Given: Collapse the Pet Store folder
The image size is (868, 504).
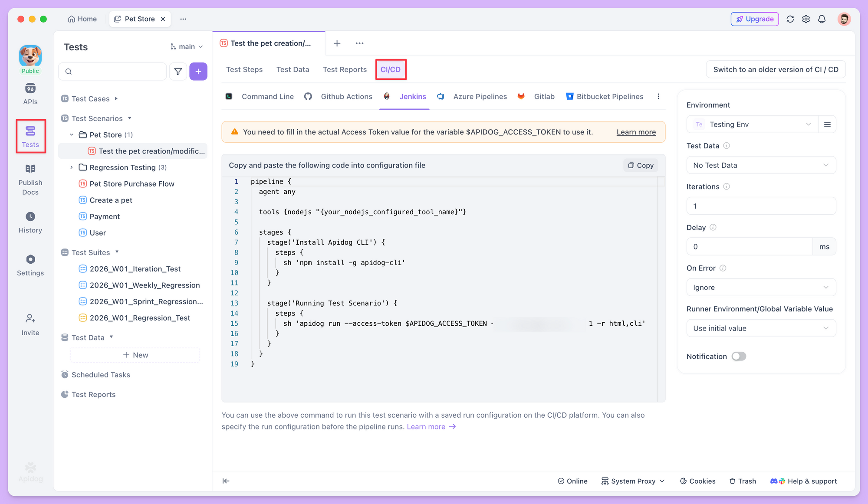Looking at the screenshot, I should (x=72, y=135).
